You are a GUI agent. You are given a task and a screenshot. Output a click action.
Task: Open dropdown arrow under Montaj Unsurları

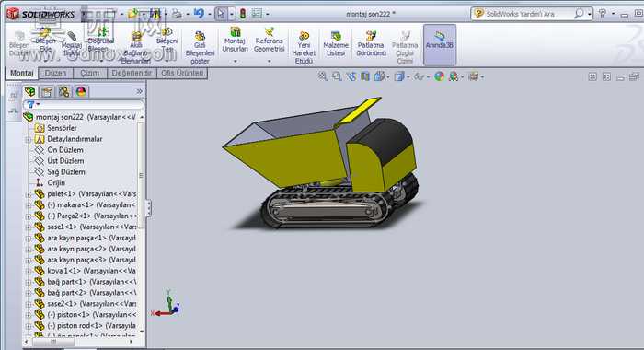point(235,62)
